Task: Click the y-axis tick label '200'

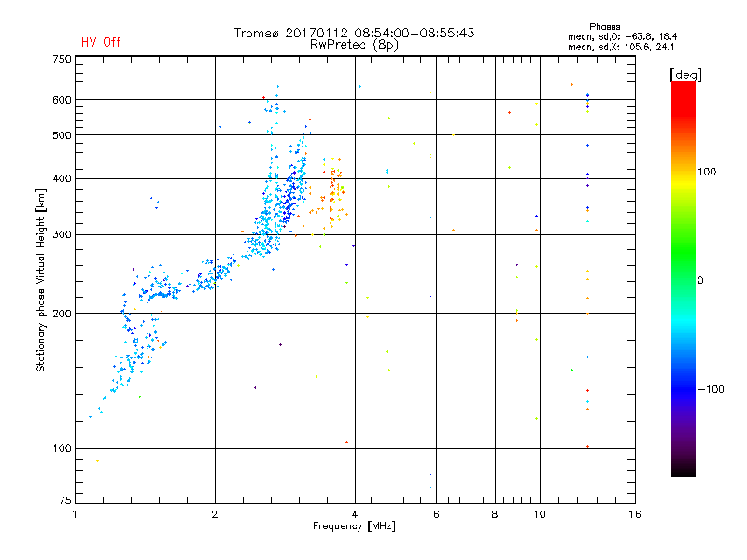Action: tap(62, 314)
